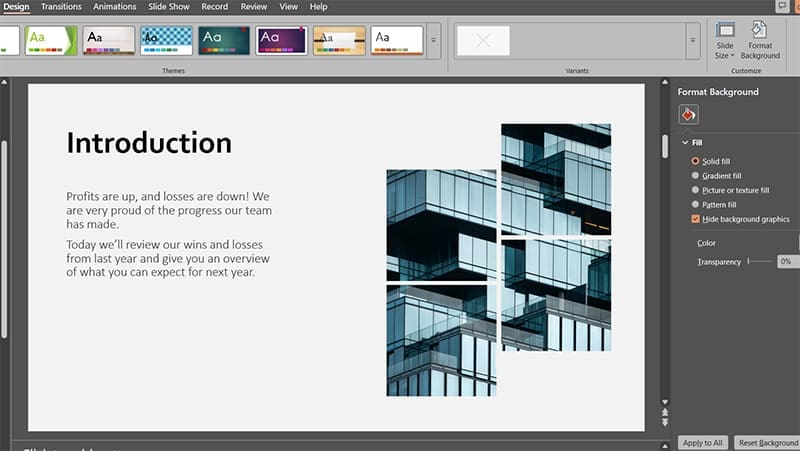Click the Fill paint bucket icon
This screenshot has height=451, width=800.
tap(689, 114)
